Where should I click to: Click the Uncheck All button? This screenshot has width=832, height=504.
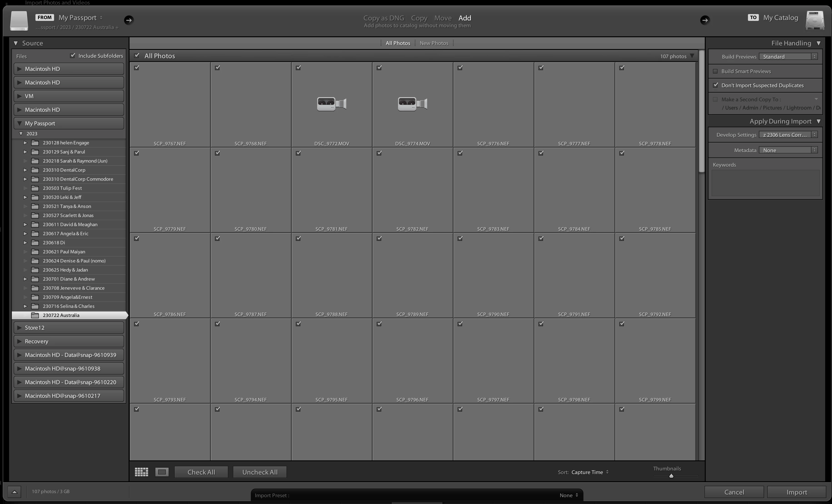coord(259,472)
